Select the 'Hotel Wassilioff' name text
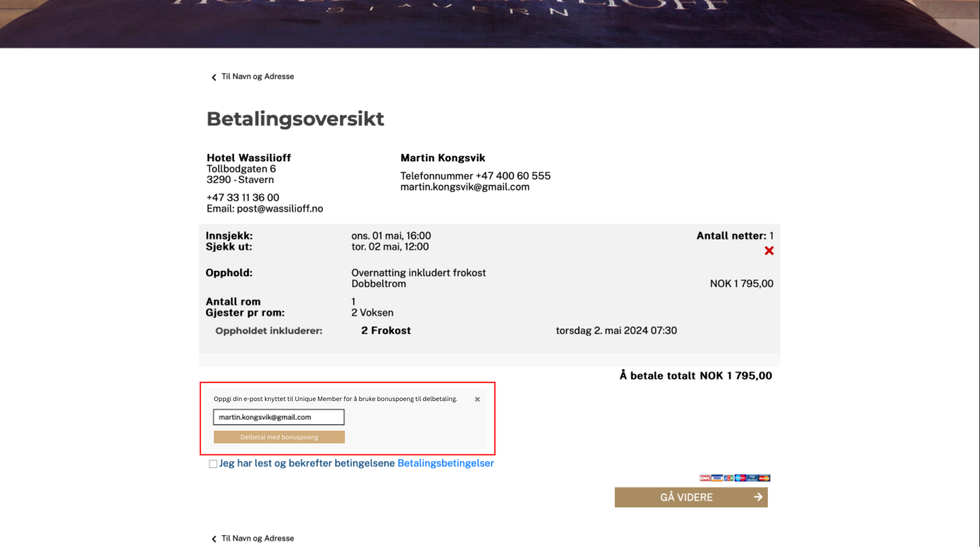The width and height of the screenshot is (980, 551). pos(249,158)
